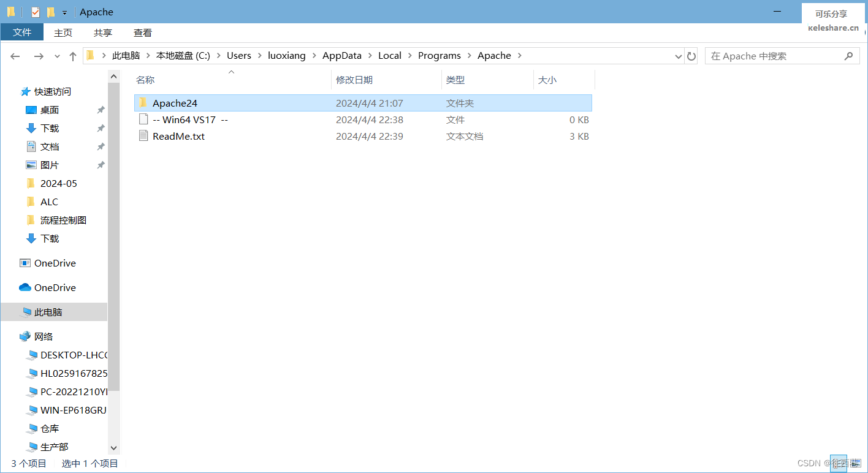Sort by the 大小 column header
The height and width of the screenshot is (473, 868).
coord(547,80)
